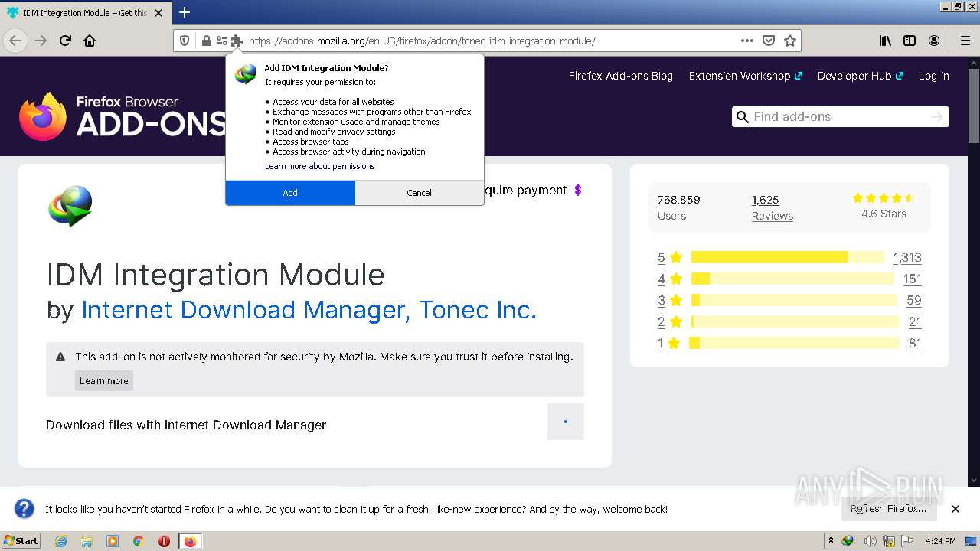Image resolution: width=980 pixels, height=551 pixels.
Task: Click the Firefox taskbar button
Action: tap(190, 541)
